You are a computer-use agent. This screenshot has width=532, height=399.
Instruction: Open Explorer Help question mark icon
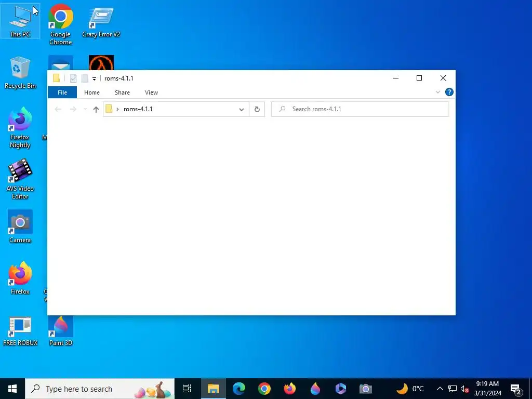pyautogui.click(x=449, y=92)
